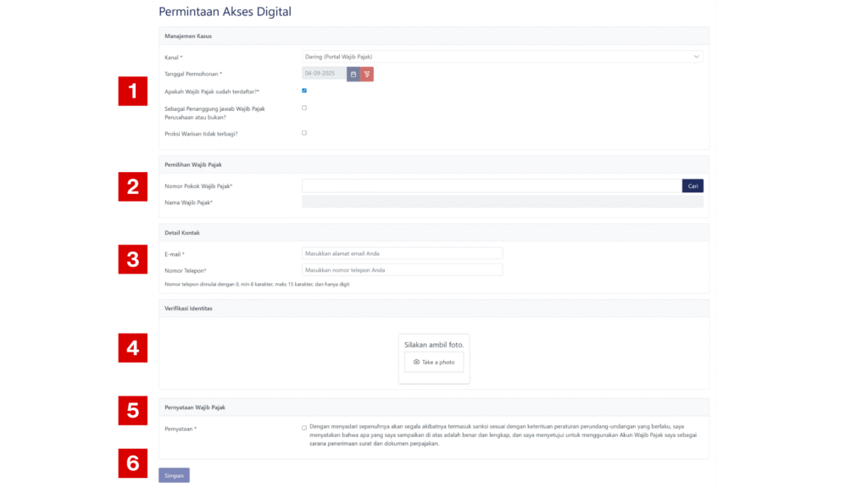This screenshot has height=488, width=868.
Task: Select the Nomor Telepon input field
Action: click(x=402, y=270)
